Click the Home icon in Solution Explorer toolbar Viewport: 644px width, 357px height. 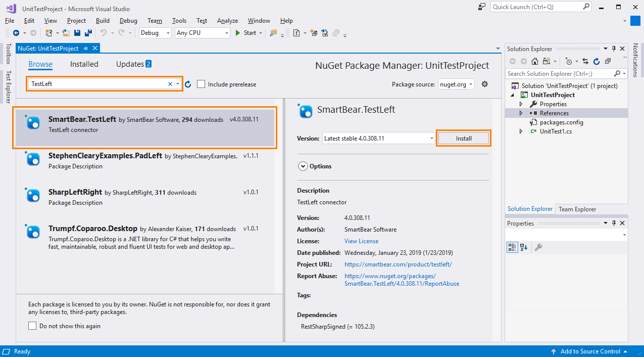pyautogui.click(x=534, y=61)
